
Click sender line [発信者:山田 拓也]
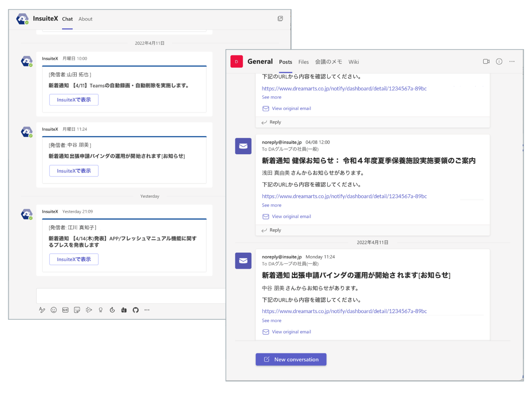(x=70, y=74)
